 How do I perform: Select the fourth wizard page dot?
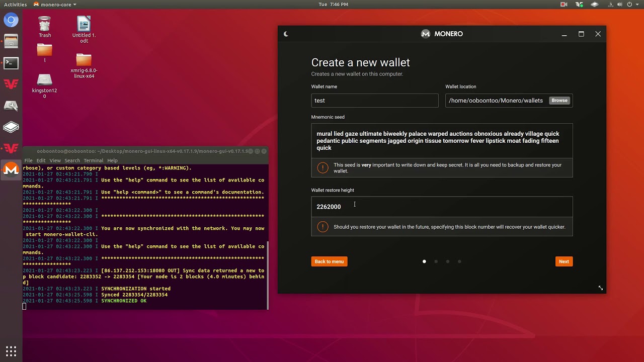click(x=459, y=261)
